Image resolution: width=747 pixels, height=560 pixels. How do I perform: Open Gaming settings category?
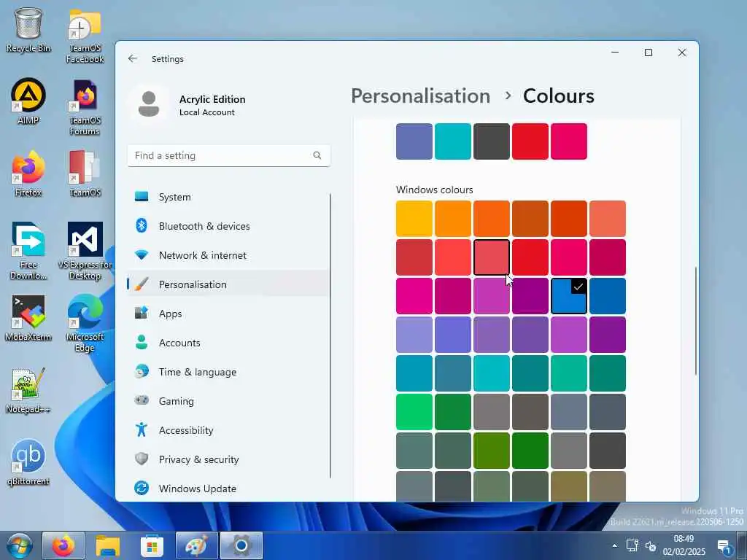coord(228,401)
